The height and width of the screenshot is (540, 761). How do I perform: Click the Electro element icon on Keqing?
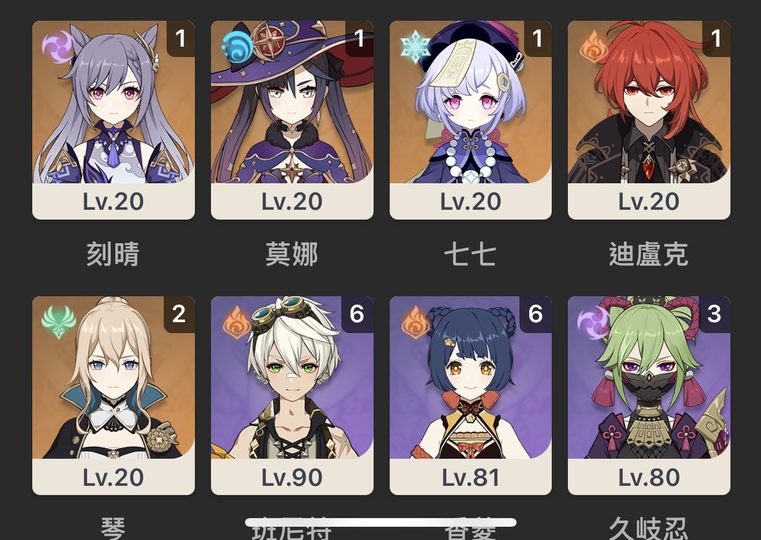click(56, 47)
